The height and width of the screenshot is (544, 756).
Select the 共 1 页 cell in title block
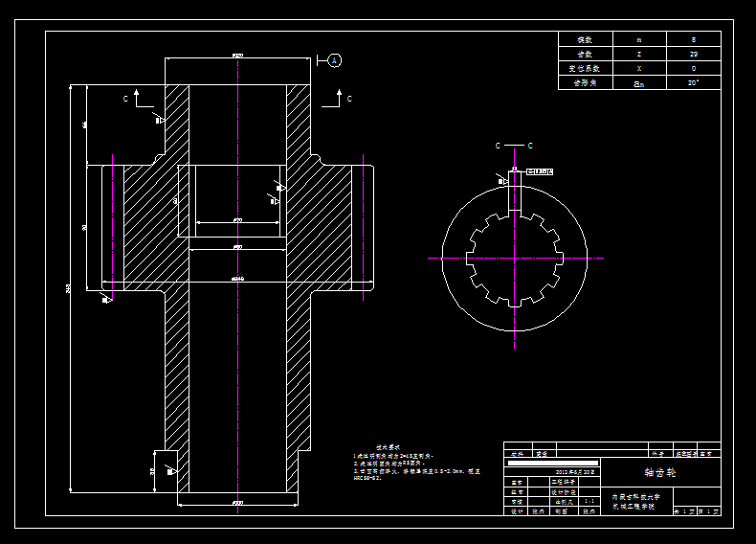(684, 511)
